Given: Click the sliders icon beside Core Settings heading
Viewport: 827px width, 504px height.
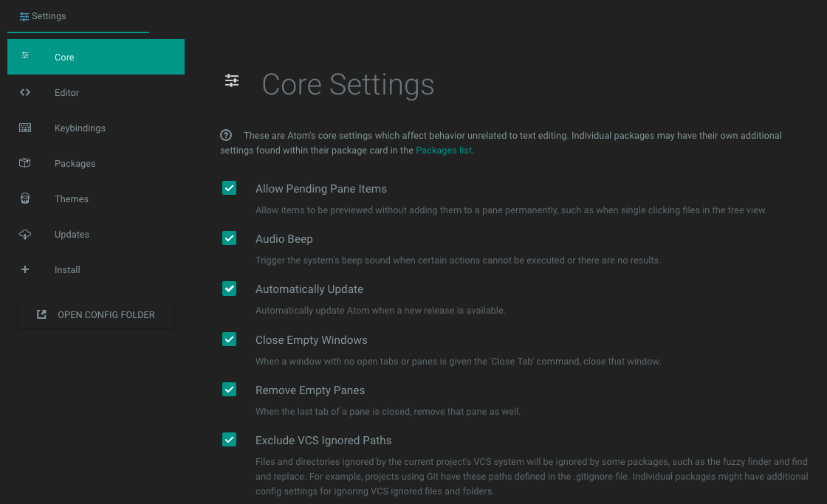Looking at the screenshot, I should (232, 80).
